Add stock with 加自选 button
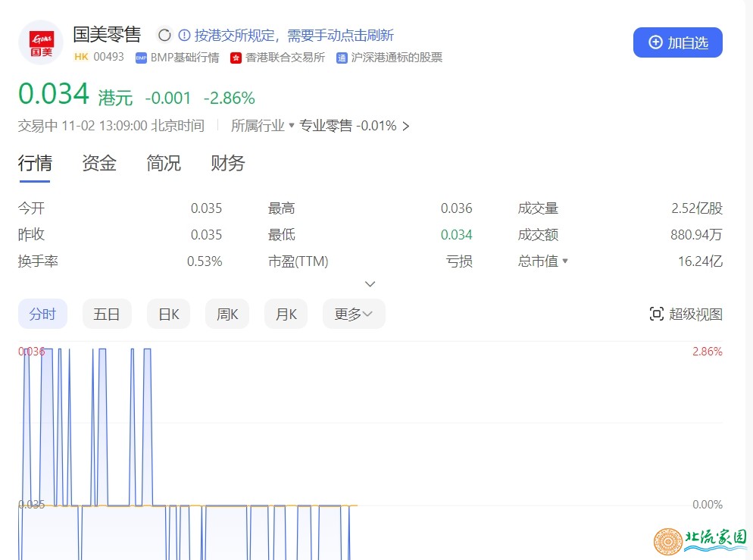Screen dimensions: 753x560 (x=677, y=42)
